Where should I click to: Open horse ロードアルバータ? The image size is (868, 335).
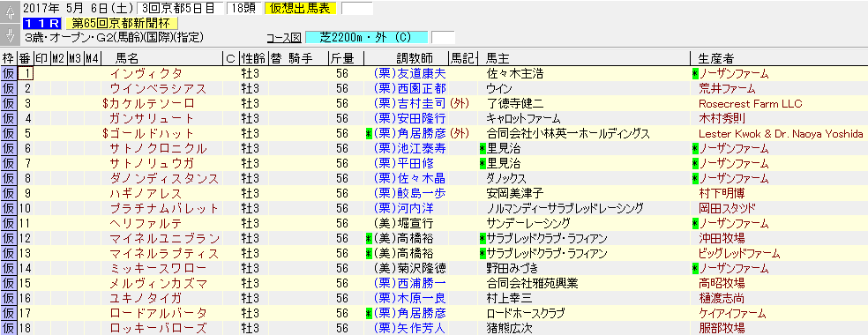coord(158,313)
